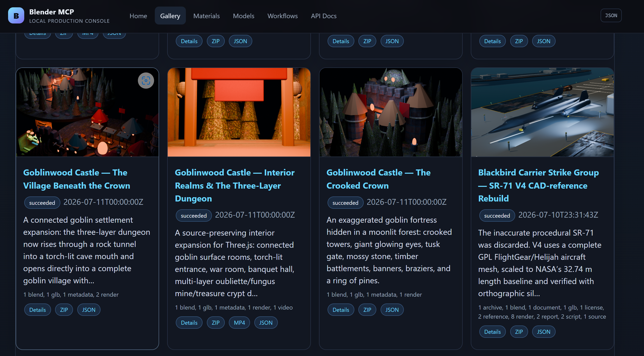The height and width of the screenshot is (356, 644).
Task: Open Village Beneath the Crown render thumbnail
Action: [87, 112]
